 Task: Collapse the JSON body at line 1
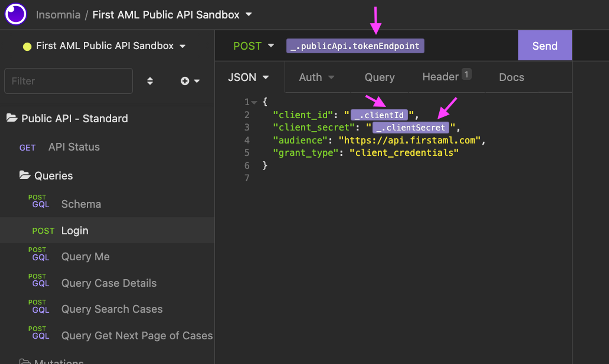(254, 102)
